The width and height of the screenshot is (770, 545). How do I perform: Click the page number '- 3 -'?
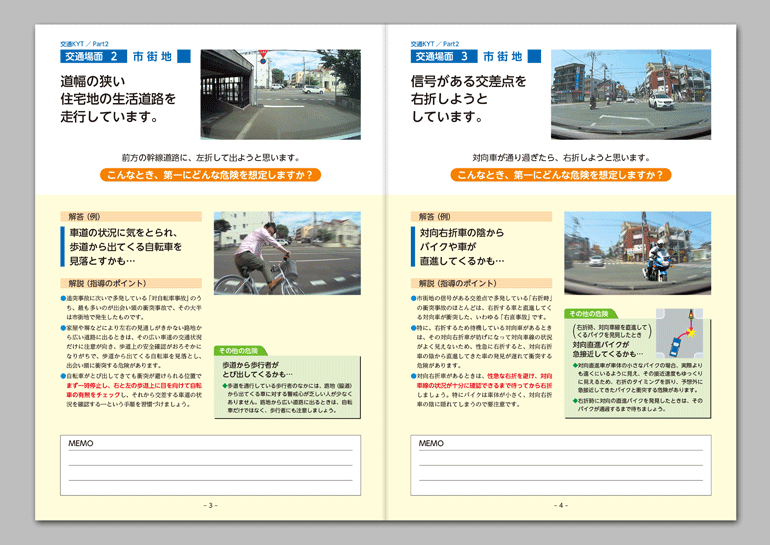(211, 505)
